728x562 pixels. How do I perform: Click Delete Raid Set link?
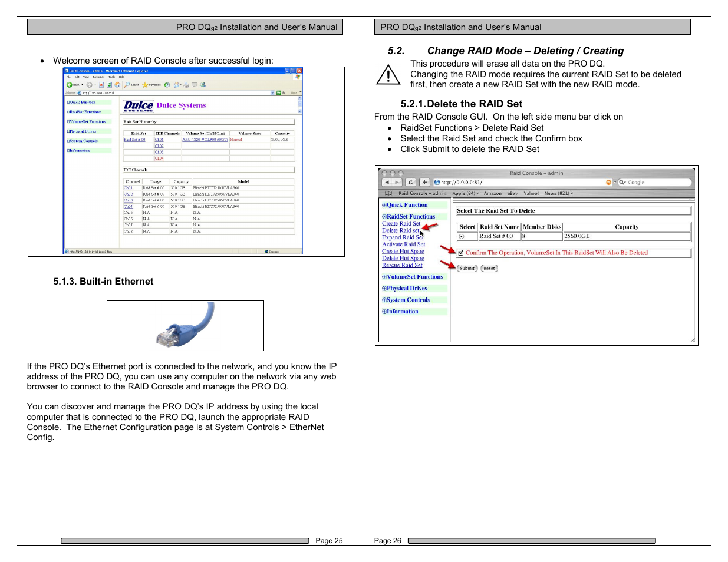pyautogui.click(x=401, y=231)
